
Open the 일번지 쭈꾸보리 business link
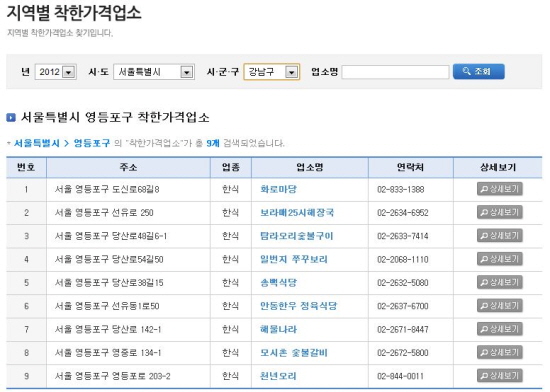(294, 259)
